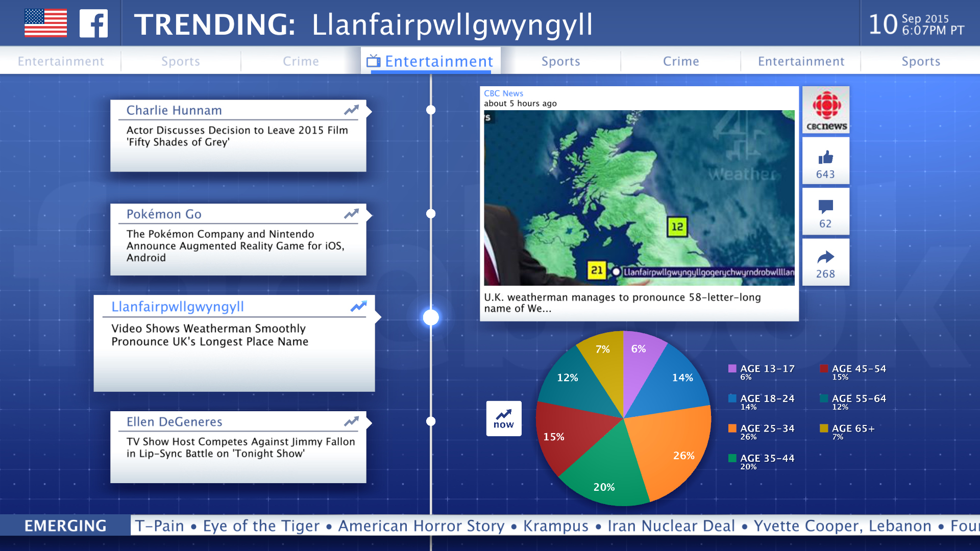Click the AGE 25-34 orange legend swatch

coord(732,428)
